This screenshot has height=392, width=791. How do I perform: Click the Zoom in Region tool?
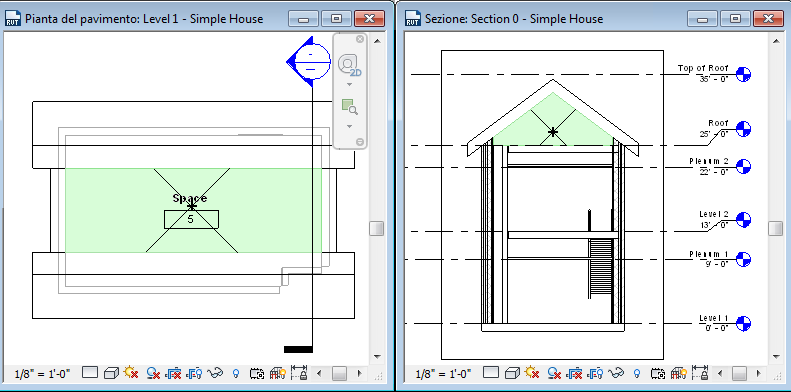pos(349,107)
